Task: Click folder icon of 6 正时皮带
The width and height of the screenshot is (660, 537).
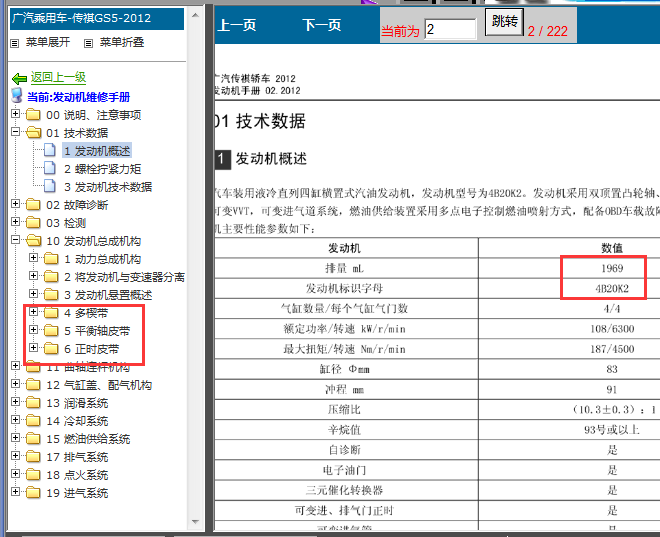Action: tap(51, 349)
